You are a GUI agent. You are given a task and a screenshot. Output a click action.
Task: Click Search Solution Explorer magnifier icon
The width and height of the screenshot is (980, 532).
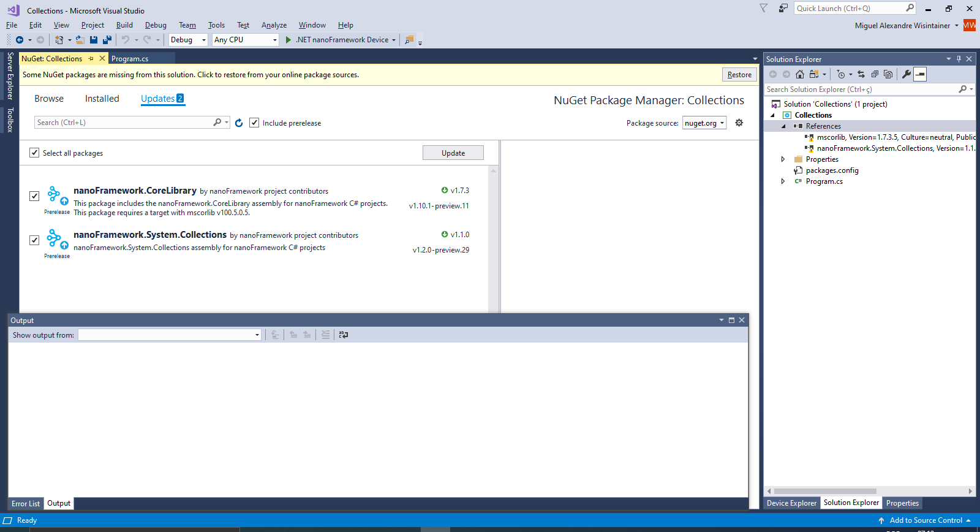(x=963, y=89)
